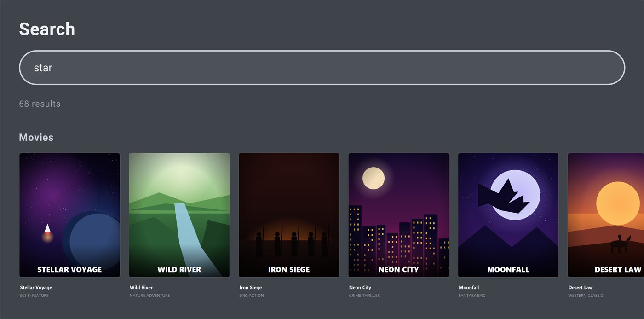Click the "Stellar Voyage" title below its poster
Image resolution: width=644 pixels, height=319 pixels.
36,288
